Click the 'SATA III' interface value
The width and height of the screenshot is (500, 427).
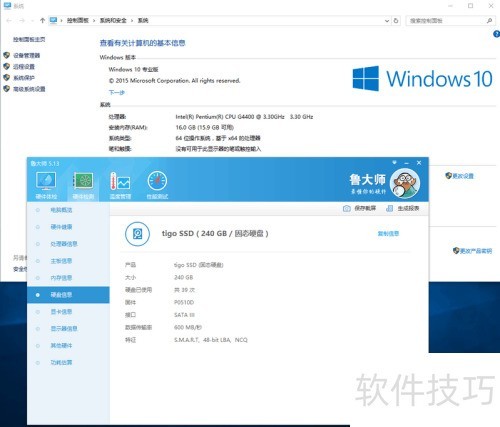[x=184, y=315]
